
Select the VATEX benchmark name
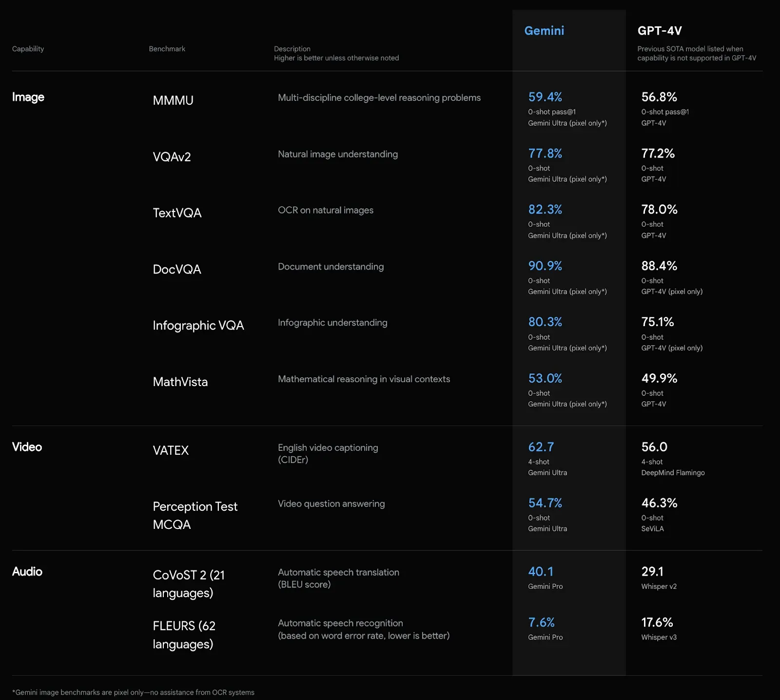[x=171, y=450]
